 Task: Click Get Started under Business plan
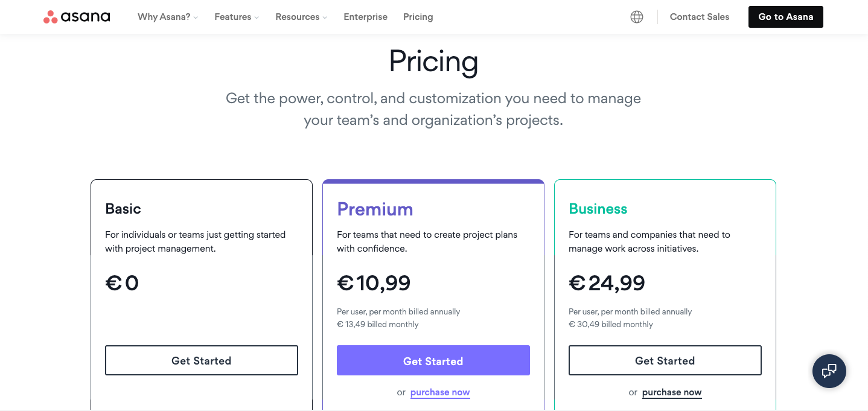(665, 360)
